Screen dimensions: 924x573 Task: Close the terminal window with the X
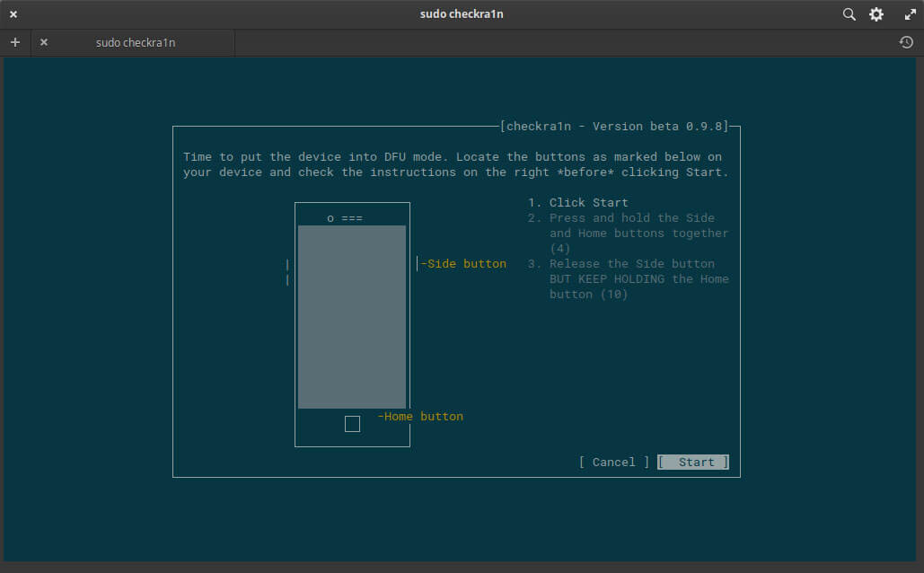[13, 14]
